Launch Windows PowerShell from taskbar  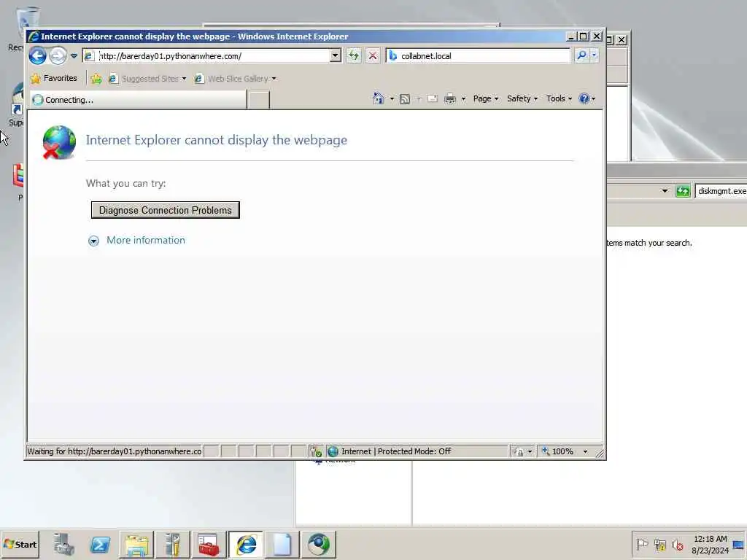(x=100, y=544)
